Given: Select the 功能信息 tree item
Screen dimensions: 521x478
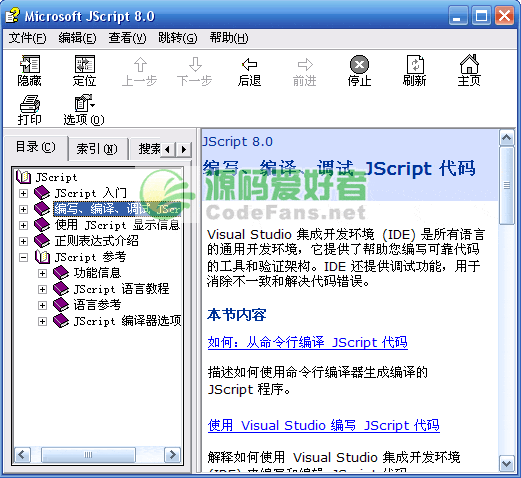Looking at the screenshot, I should 97,273.
